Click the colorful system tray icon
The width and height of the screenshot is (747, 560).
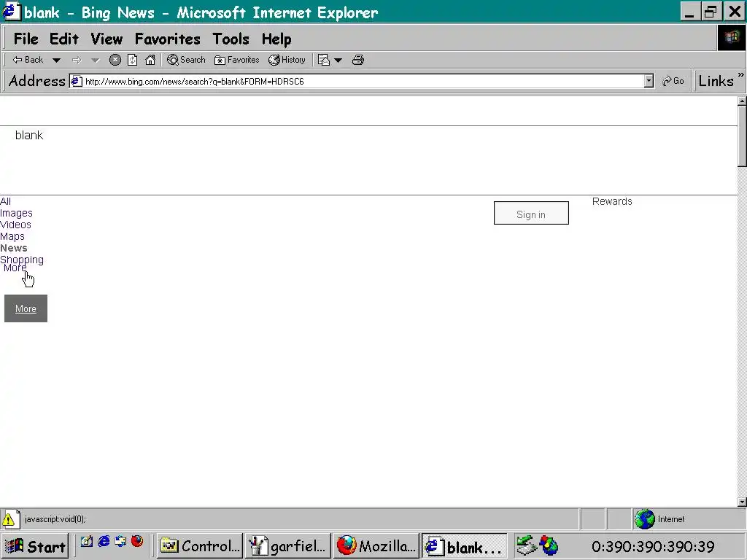[x=549, y=545]
